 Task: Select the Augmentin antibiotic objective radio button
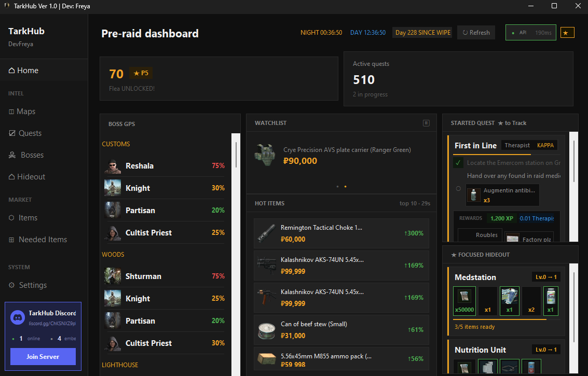(458, 189)
